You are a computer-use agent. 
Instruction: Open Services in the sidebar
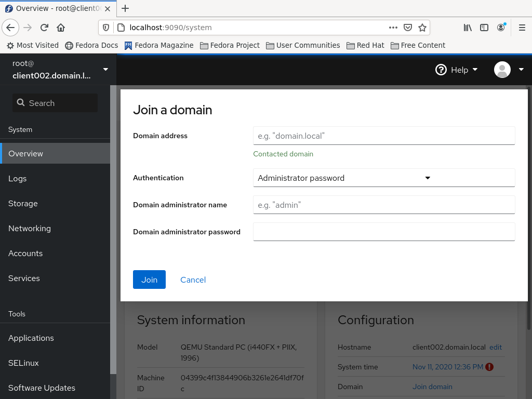[55, 278]
